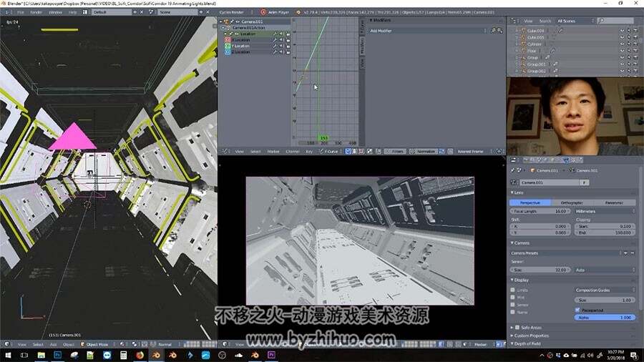Open outliner Search menu
Screen dimensions: 644x362
(x=545, y=21)
